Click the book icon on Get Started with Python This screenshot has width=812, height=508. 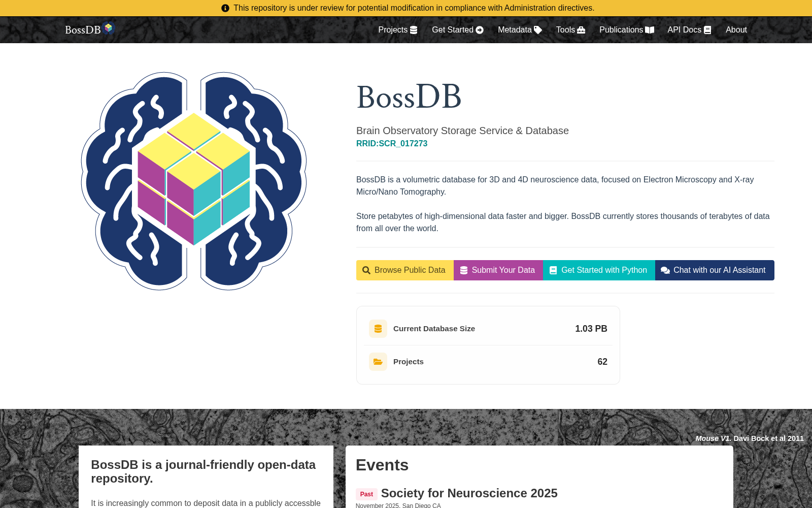(x=553, y=270)
